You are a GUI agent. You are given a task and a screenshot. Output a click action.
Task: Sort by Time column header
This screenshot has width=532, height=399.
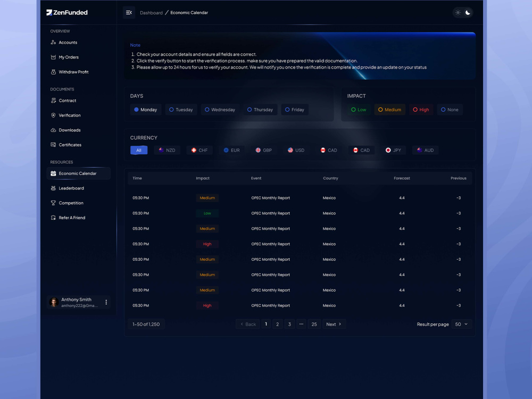pos(137,178)
